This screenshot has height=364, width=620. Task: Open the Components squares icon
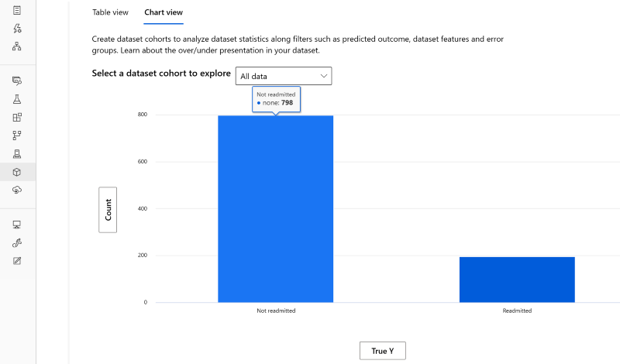click(x=16, y=118)
